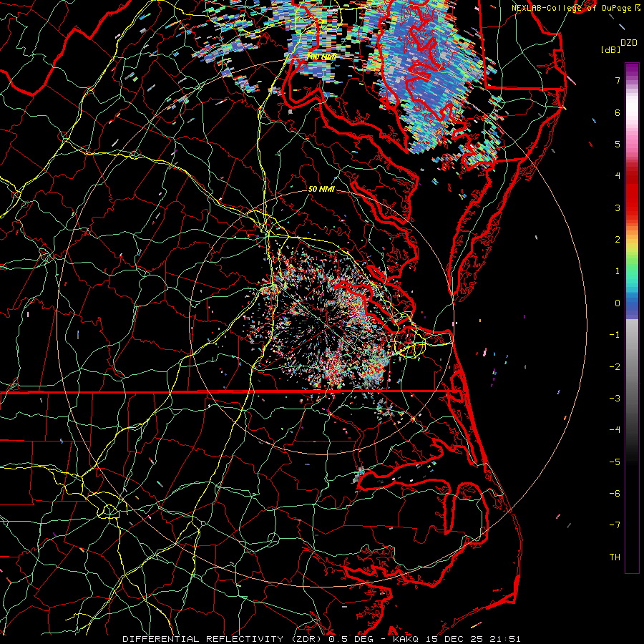
Task: Click the Differential Reflectivity caption at bottom
Action: (321, 639)
